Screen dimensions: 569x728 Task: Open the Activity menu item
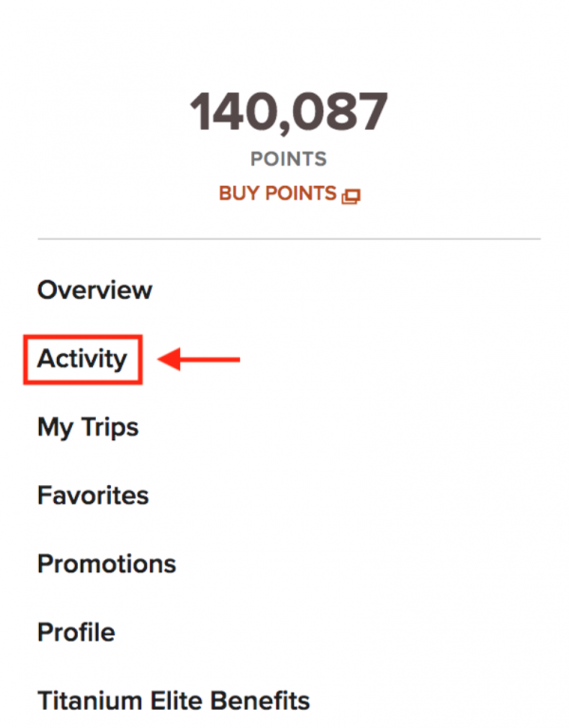click(82, 359)
